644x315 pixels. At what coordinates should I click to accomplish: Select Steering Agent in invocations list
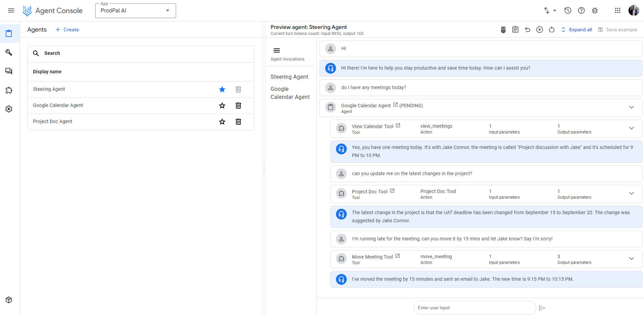tap(290, 77)
